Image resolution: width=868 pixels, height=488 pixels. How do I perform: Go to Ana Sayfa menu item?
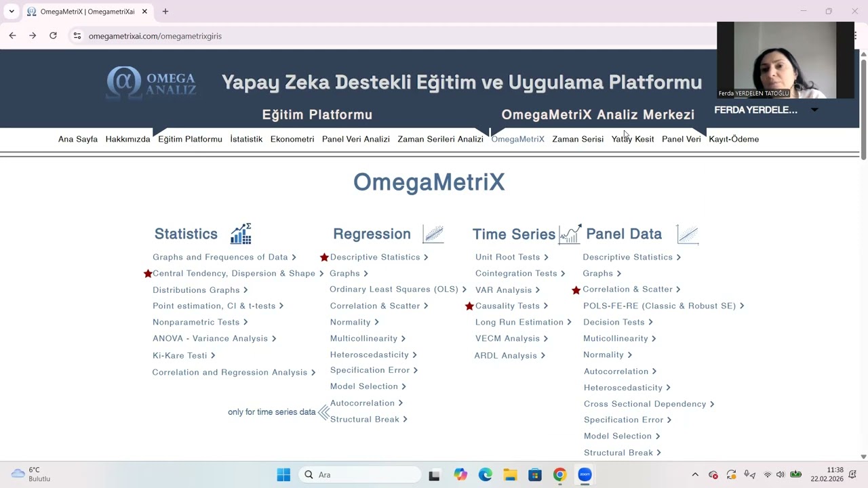pos(78,139)
